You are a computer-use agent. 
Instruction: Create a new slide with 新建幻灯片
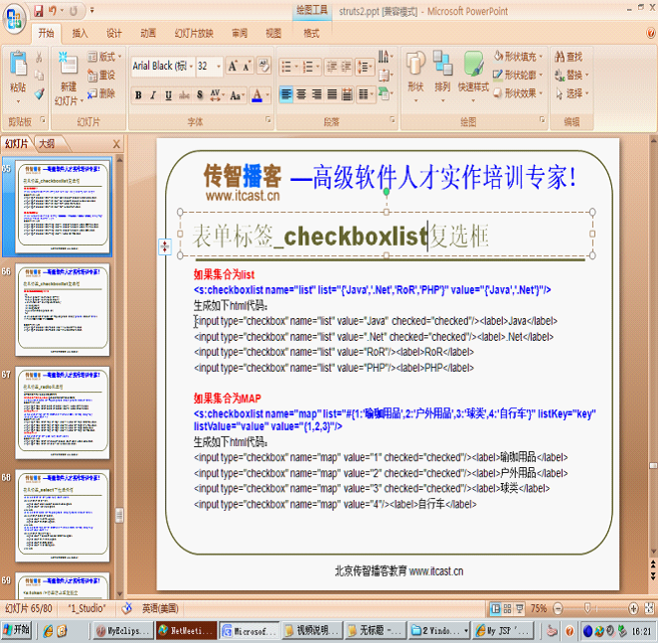point(67,80)
